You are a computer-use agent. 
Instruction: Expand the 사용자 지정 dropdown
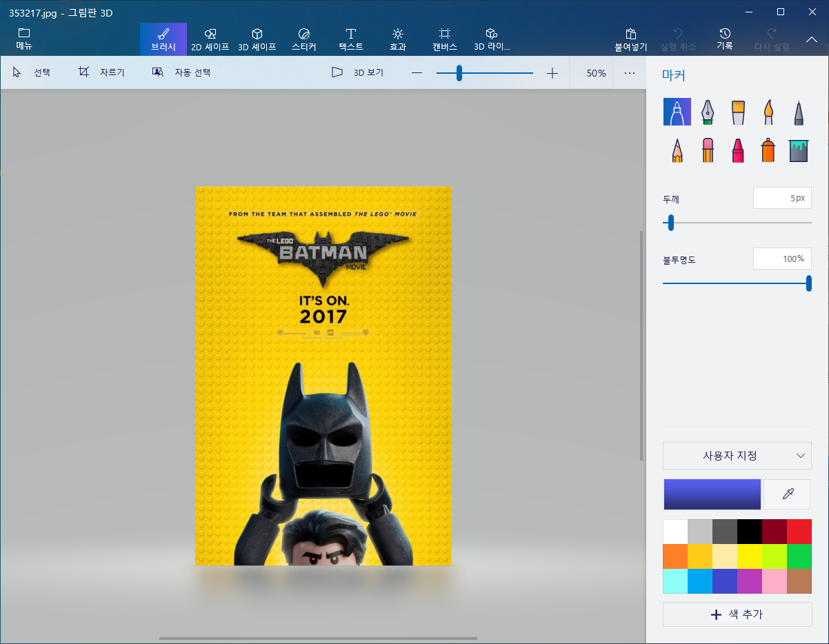pos(737,456)
